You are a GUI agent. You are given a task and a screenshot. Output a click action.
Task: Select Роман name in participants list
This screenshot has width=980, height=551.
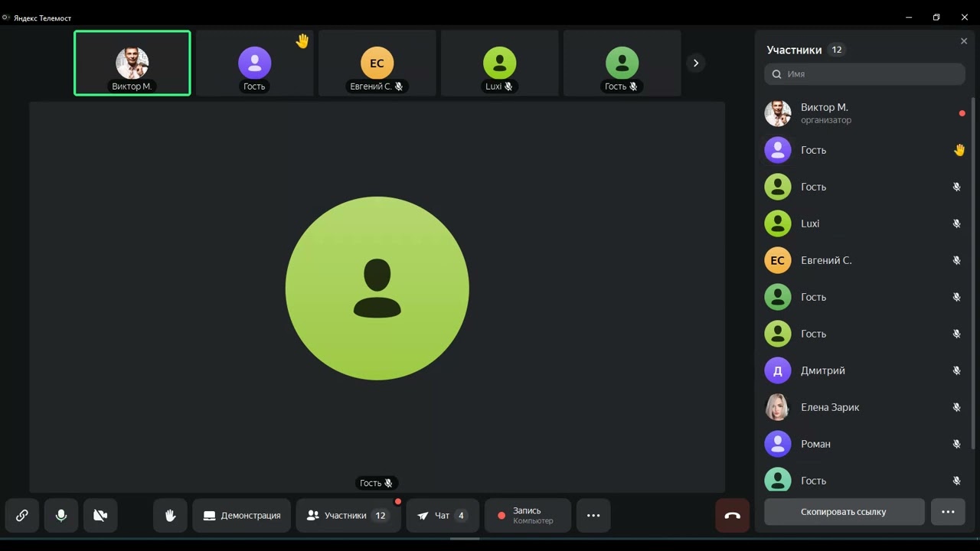tap(815, 444)
